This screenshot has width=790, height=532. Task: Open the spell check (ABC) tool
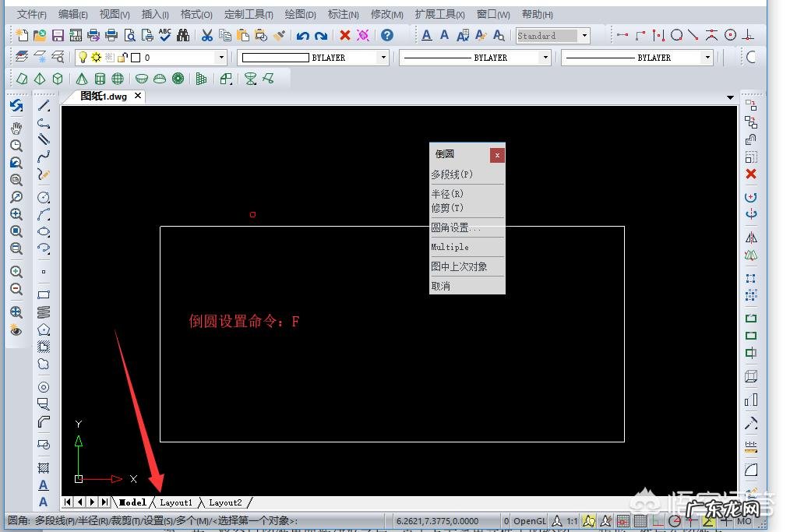(164, 35)
